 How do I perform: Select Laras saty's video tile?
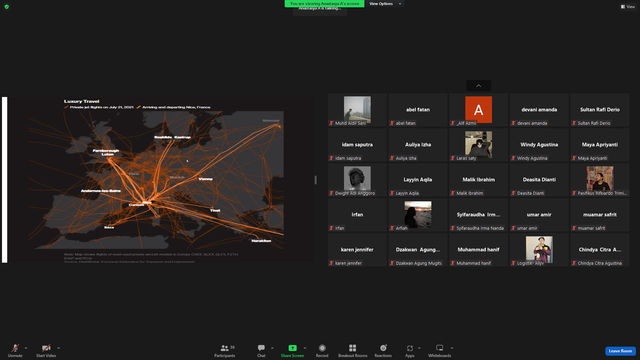point(478,145)
